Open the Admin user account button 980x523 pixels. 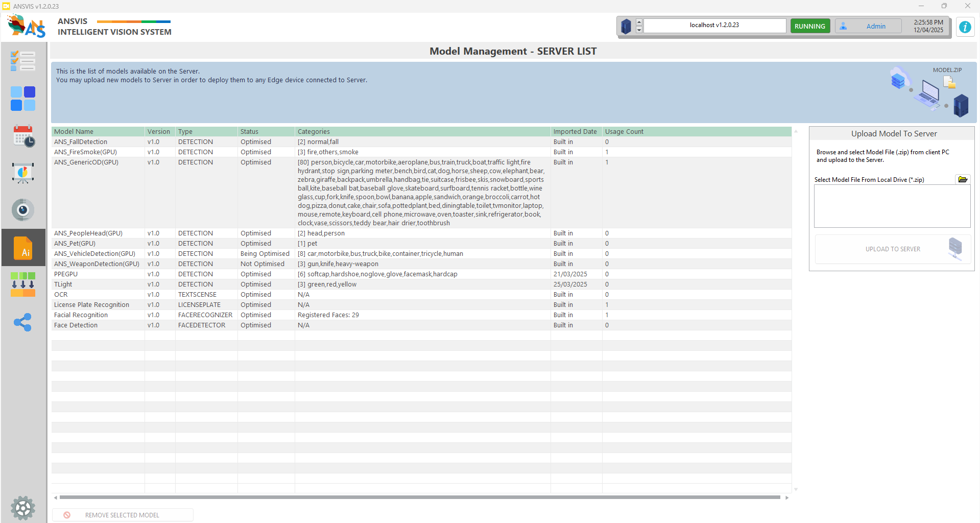(x=868, y=26)
